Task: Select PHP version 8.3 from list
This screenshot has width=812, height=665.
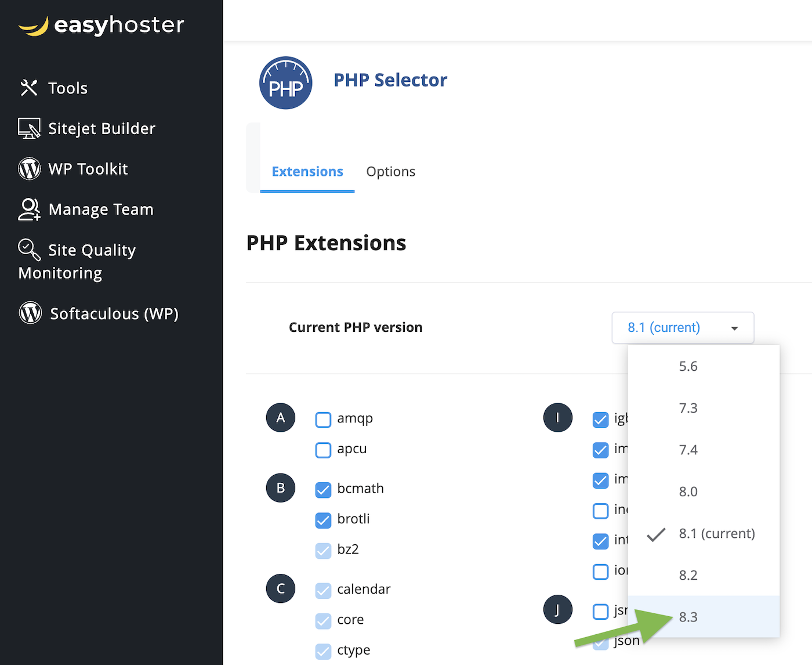Action: coord(688,617)
